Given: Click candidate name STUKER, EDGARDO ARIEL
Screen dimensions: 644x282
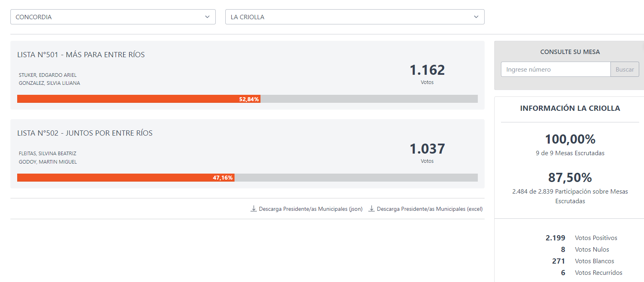Looking at the screenshot, I should pyautogui.click(x=48, y=75).
